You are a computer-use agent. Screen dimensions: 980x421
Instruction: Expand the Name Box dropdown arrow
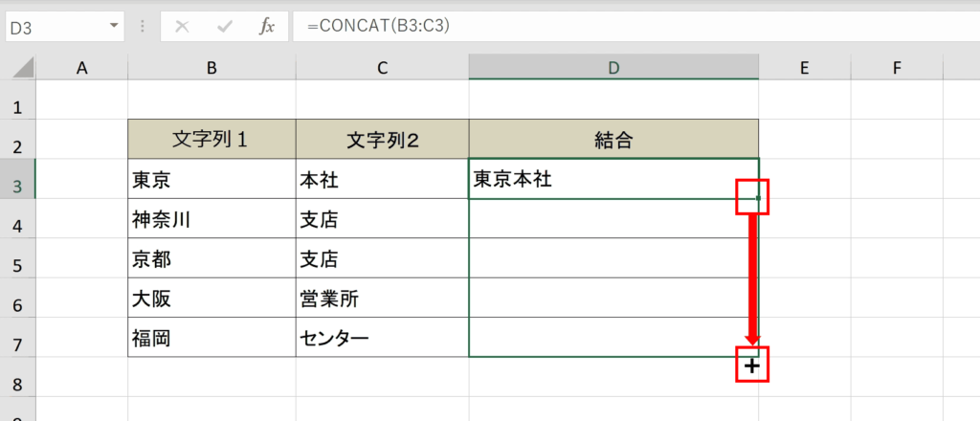coord(114,26)
